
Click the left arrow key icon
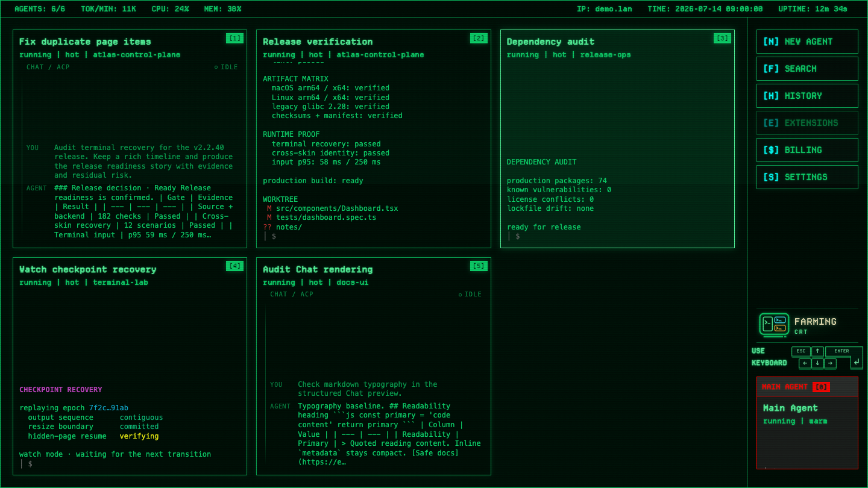(805, 363)
